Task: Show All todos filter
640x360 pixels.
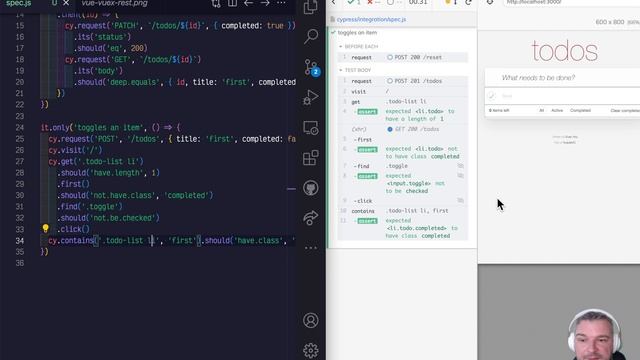Action: point(542,111)
